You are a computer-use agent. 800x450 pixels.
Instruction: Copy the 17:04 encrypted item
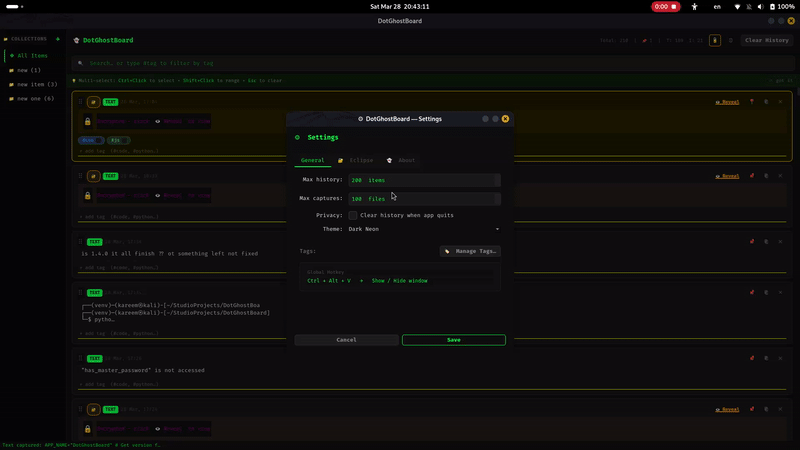tap(766, 102)
